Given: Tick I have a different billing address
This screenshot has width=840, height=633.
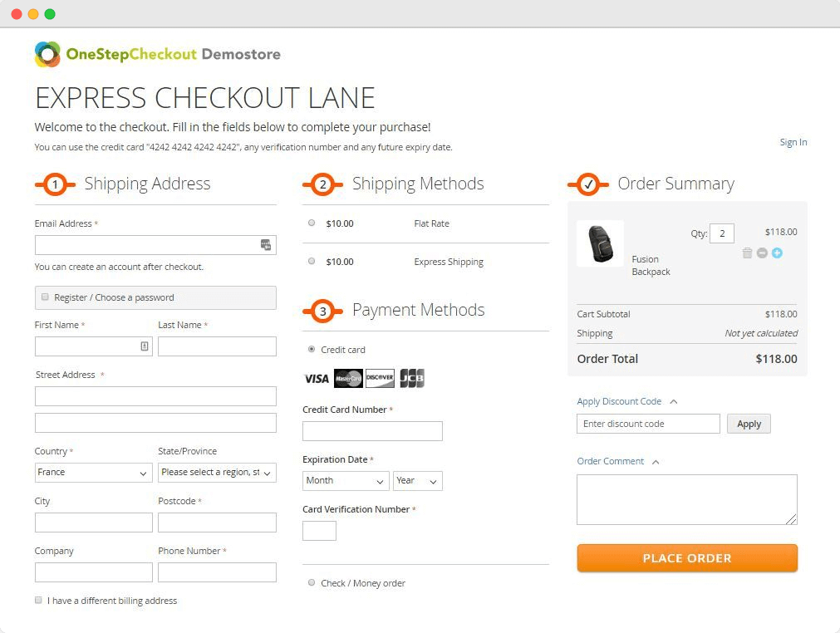Looking at the screenshot, I should point(38,600).
